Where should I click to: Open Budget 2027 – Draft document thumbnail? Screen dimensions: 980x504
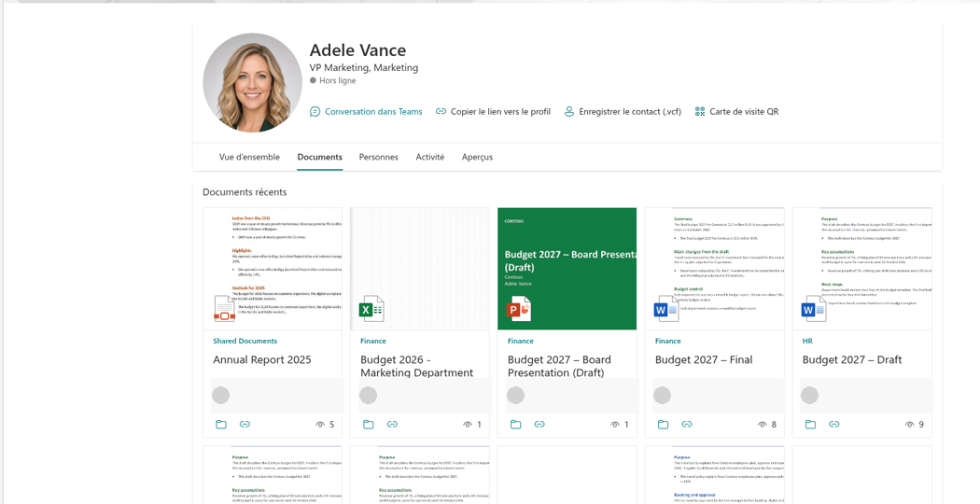click(862, 269)
